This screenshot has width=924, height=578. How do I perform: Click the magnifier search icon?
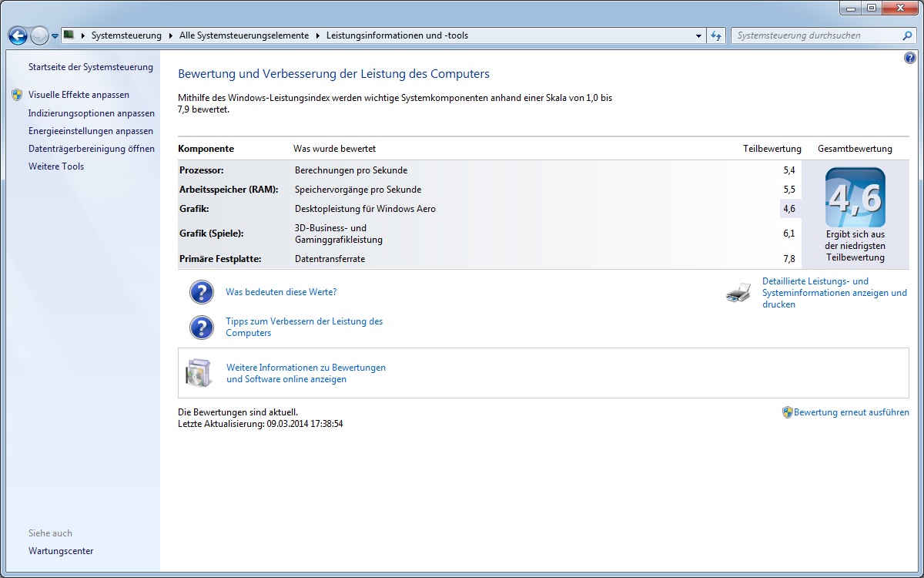pos(908,35)
